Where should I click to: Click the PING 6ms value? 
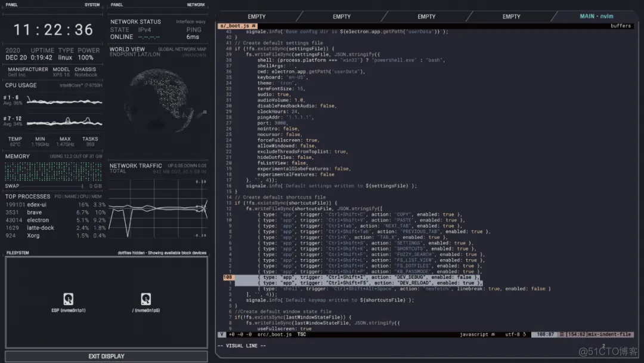193,37
